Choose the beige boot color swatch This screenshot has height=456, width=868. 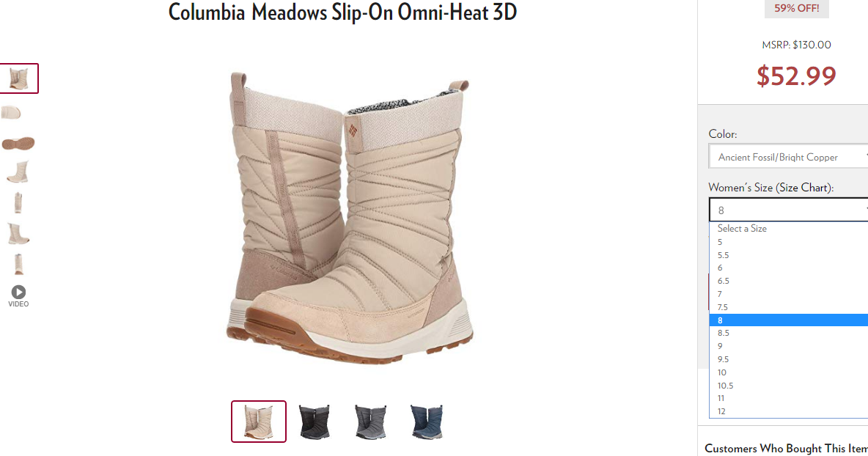tap(259, 422)
